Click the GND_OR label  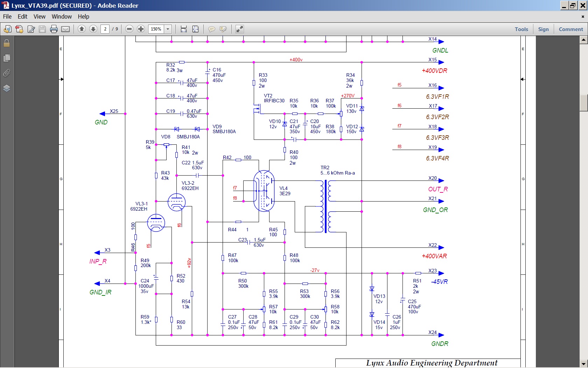click(x=435, y=210)
